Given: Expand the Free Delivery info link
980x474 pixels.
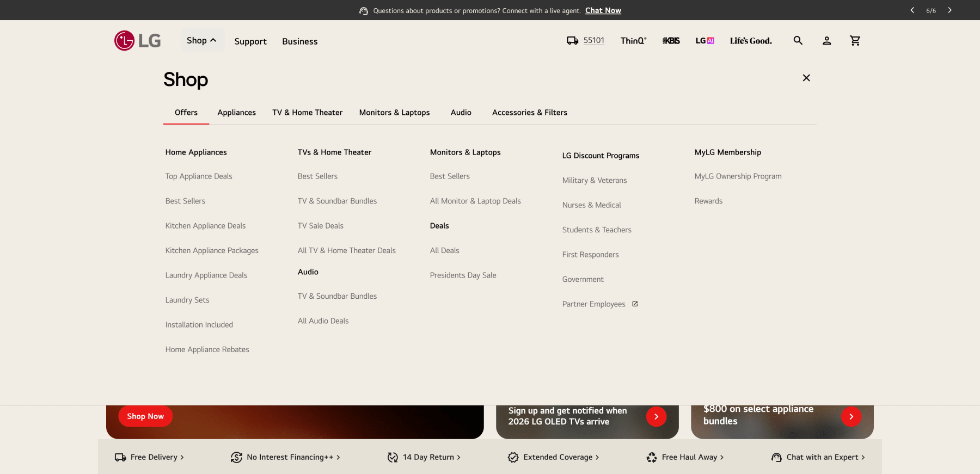Looking at the screenshot, I should (150, 457).
